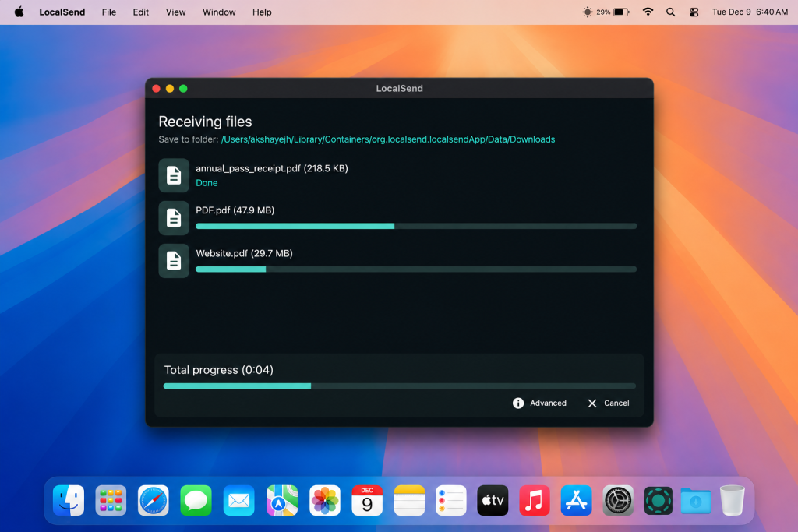The height and width of the screenshot is (532, 798).
Task: Click the Total progress bar
Action: (x=399, y=386)
